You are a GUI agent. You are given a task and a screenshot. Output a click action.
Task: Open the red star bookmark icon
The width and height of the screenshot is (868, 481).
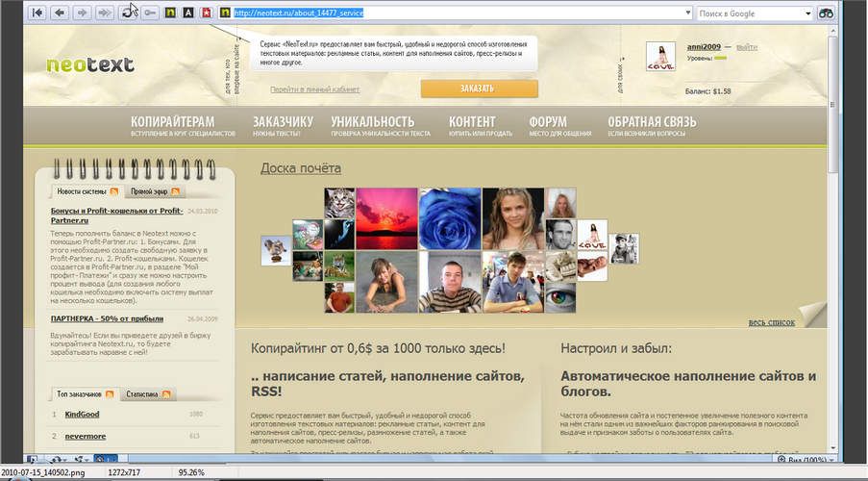[206, 13]
